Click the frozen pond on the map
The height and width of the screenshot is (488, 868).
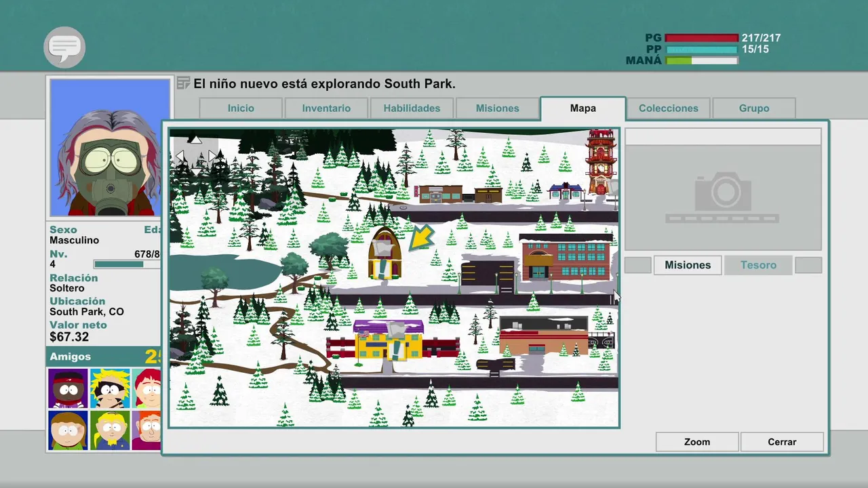[x=224, y=273]
